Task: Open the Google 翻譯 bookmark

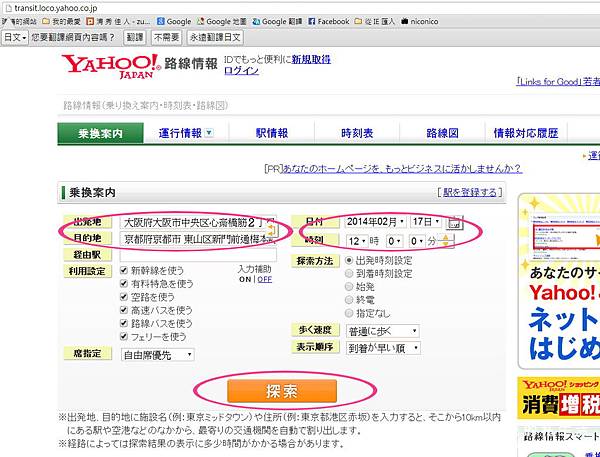Action: (x=277, y=21)
